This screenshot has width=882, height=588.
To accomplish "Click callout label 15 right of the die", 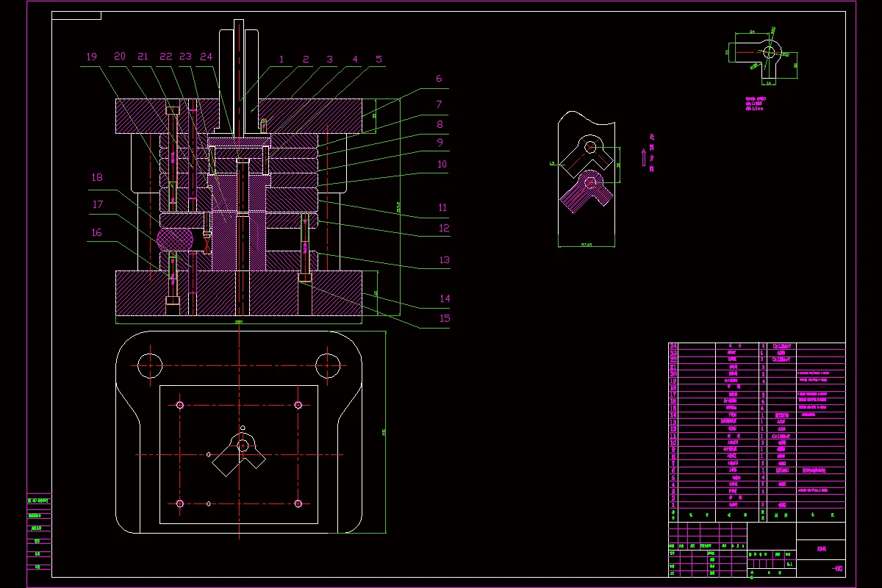I will pos(444,319).
